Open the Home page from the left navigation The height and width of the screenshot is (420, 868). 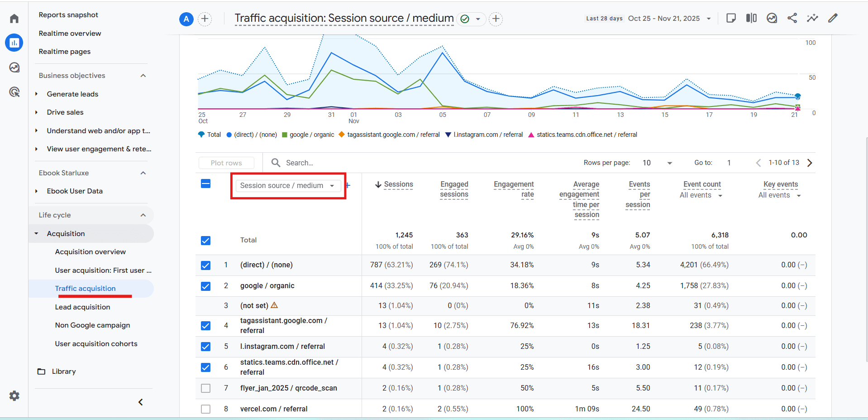(14, 18)
